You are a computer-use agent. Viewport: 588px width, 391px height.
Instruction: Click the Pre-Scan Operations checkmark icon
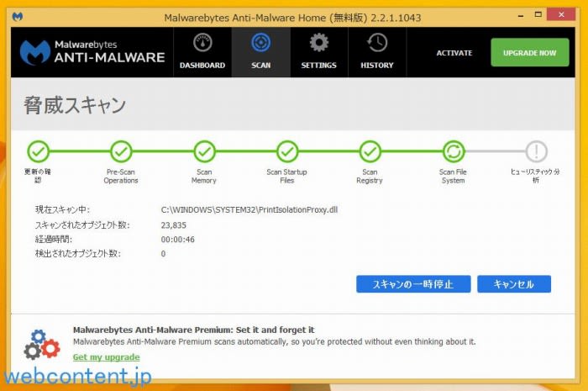(x=121, y=151)
